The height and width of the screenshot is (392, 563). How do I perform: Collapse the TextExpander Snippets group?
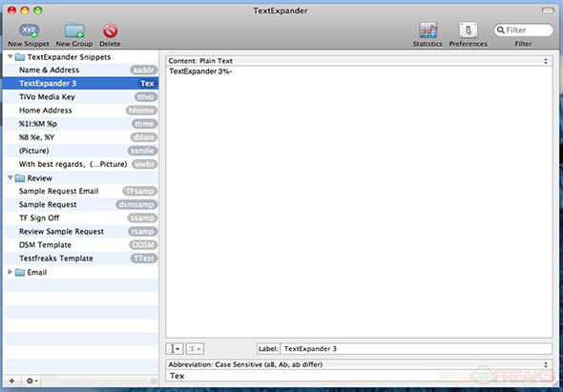(10, 56)
